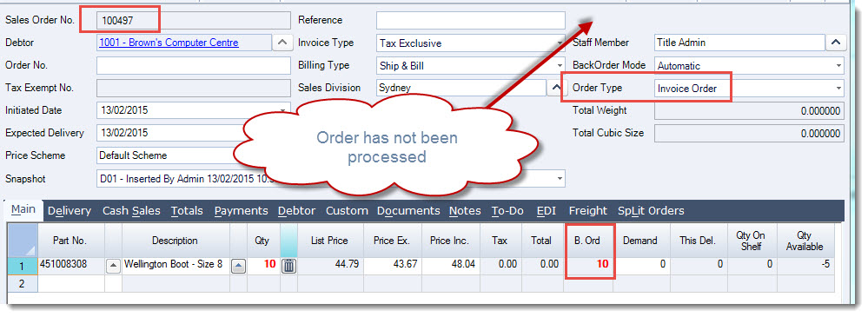Click part number cell 451008308
This screenshot has height=317, width=868.
tap(71, 266)
